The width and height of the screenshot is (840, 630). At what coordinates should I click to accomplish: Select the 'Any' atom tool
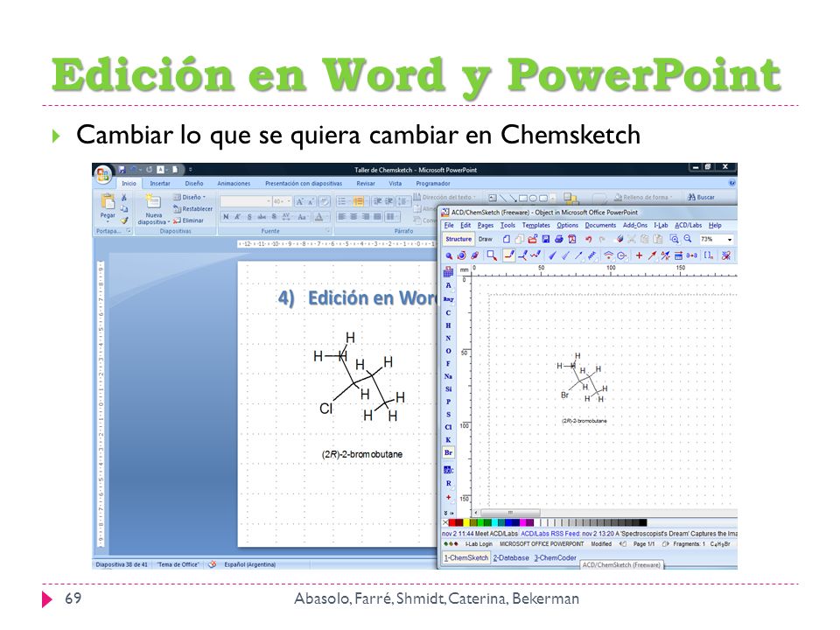pyautogui.click(x=448, y=299)
